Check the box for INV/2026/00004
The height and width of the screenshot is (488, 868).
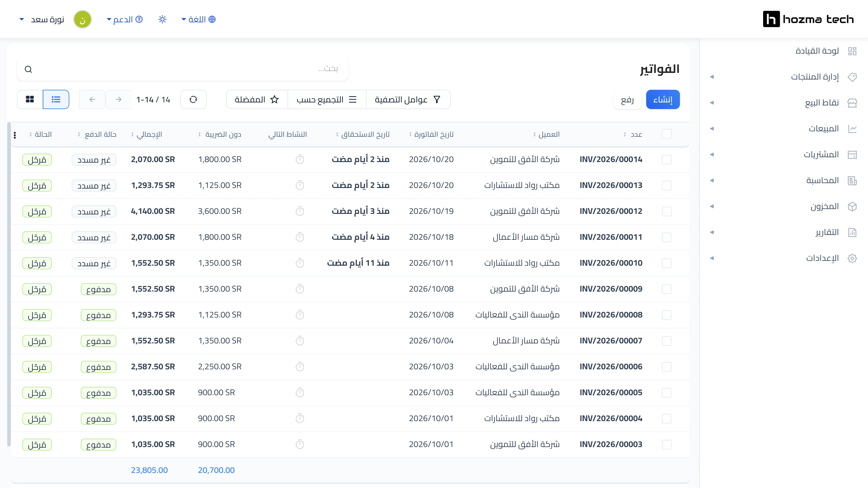click(666, 419)
